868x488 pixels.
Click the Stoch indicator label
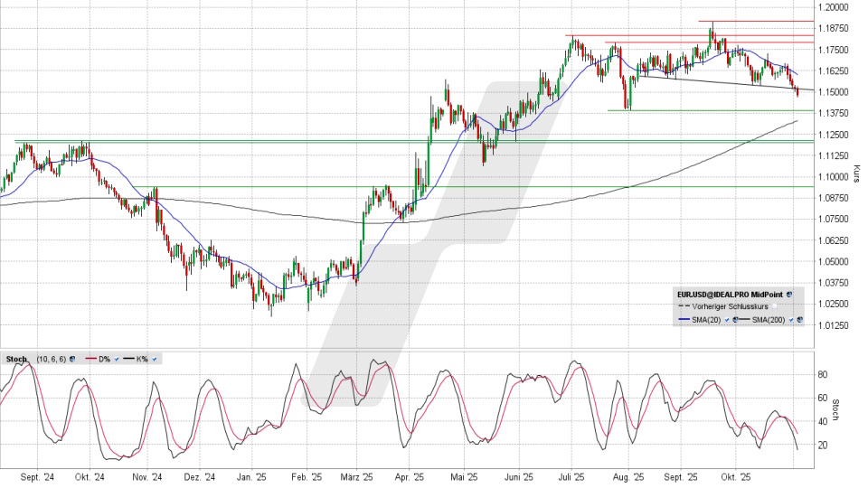(x=15, y=360)
